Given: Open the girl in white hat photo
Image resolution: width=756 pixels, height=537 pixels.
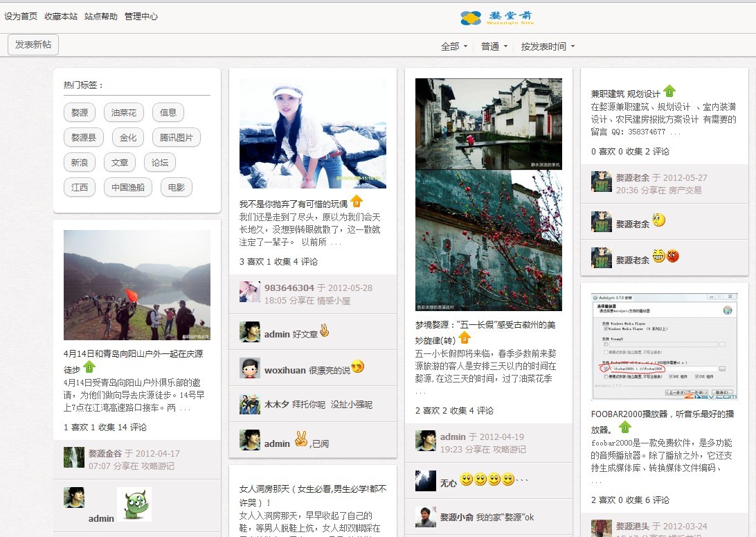Looking at the screenshot, I should click(313, 133).
